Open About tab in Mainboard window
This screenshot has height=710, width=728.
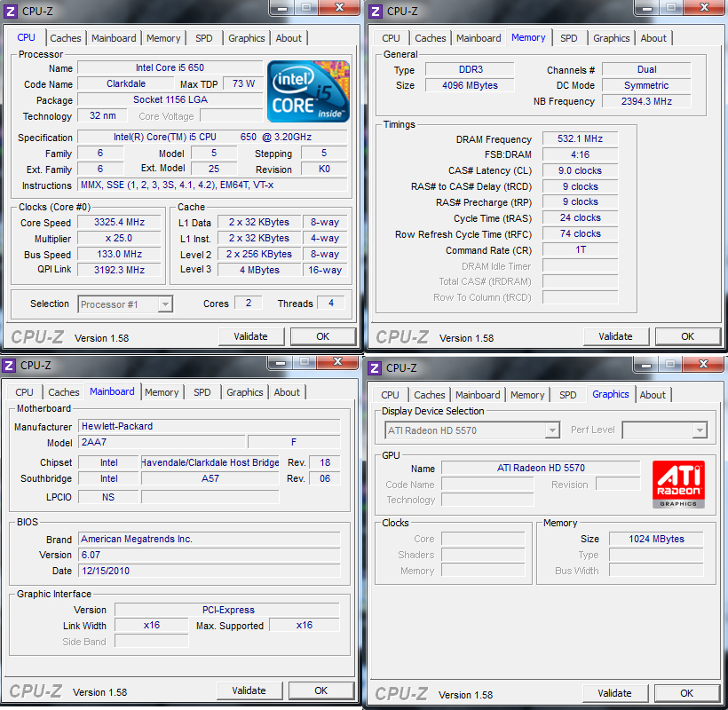click(287, 392)
